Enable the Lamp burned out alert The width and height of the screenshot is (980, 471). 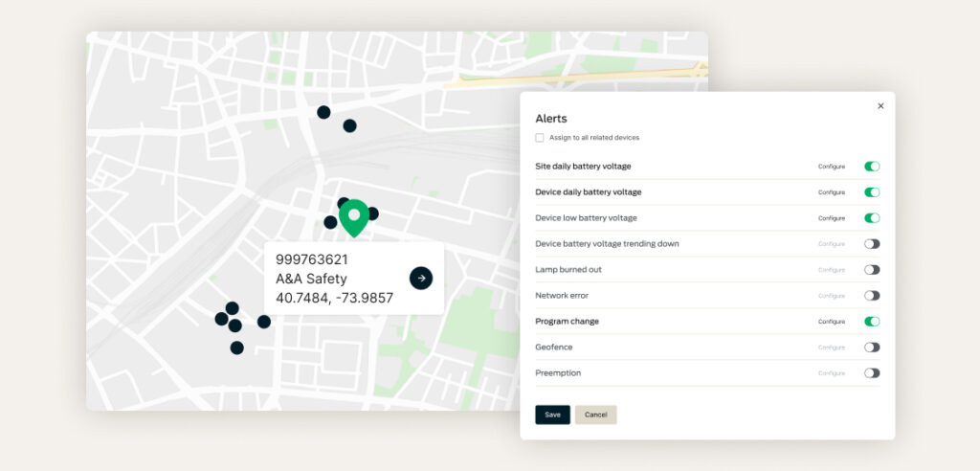[x=872, y=270]
